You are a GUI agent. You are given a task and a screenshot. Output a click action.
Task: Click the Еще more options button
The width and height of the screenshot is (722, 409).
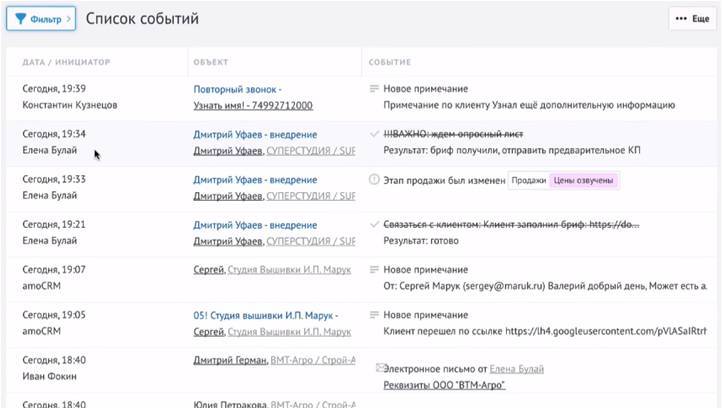coord(692,19)
